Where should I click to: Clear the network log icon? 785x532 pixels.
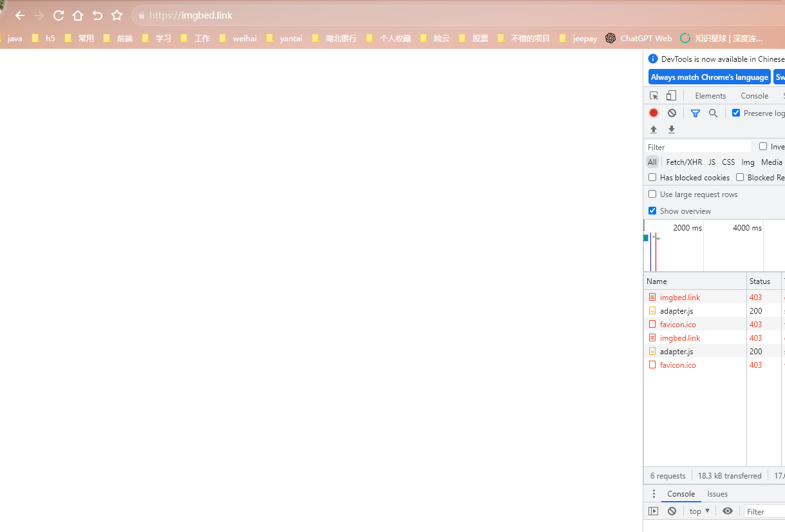coord(672,113)
